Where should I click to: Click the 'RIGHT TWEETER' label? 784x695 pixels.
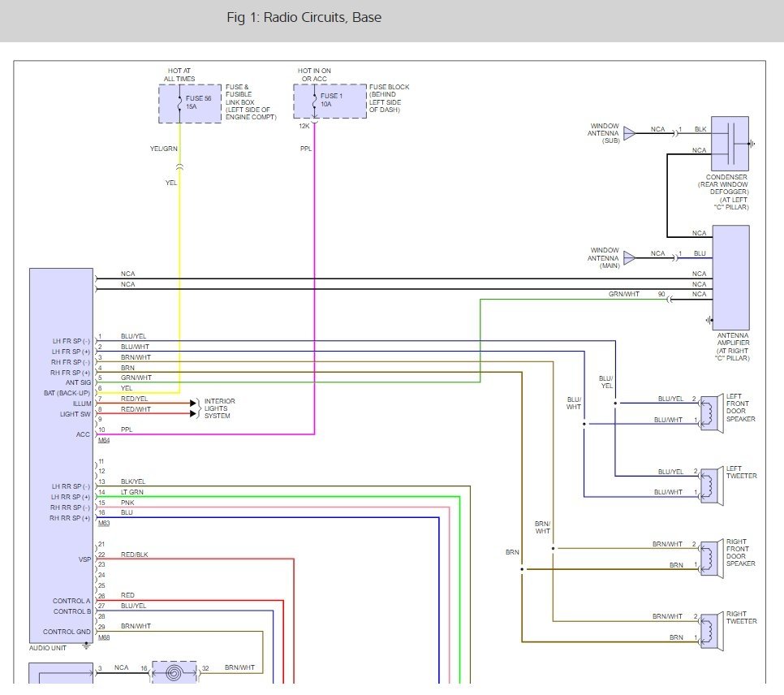point(742,617)
